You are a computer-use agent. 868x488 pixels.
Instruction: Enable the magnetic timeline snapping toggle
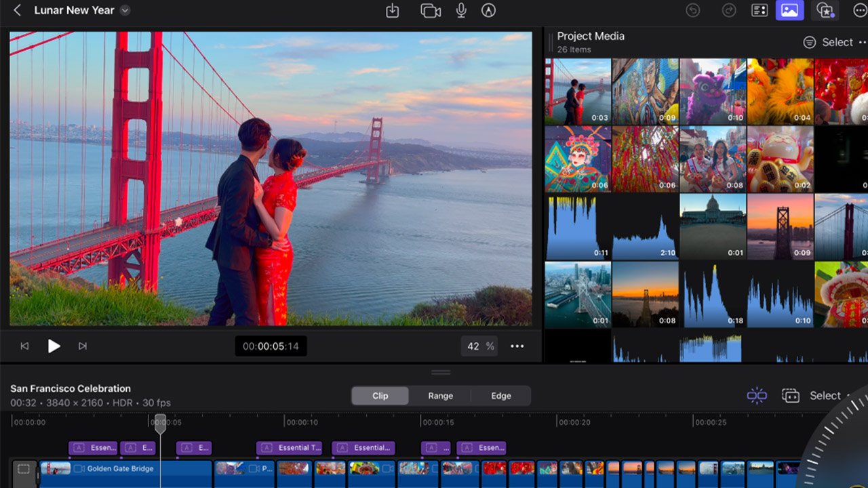(x=757, y=395)
